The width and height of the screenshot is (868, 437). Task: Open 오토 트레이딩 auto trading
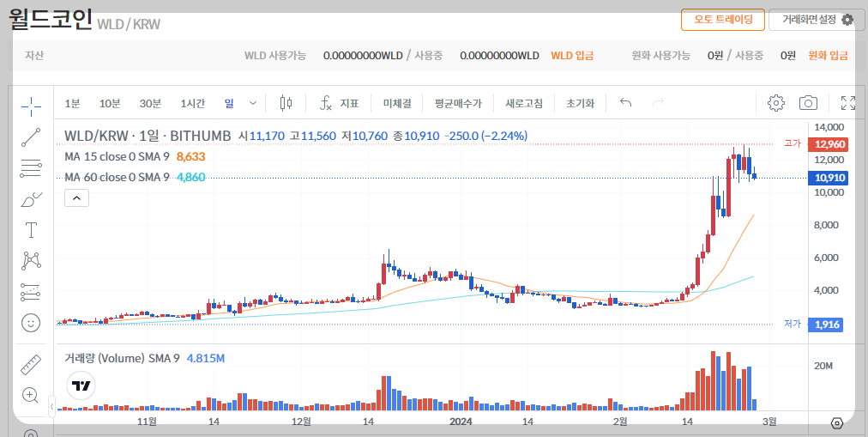pos(723,20)
